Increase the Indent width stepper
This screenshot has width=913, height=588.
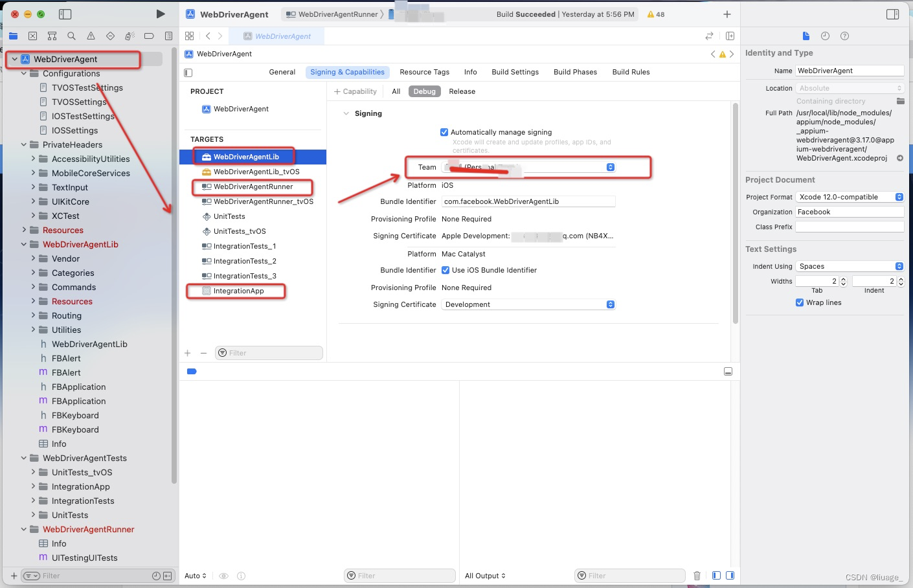click(901, 279)
